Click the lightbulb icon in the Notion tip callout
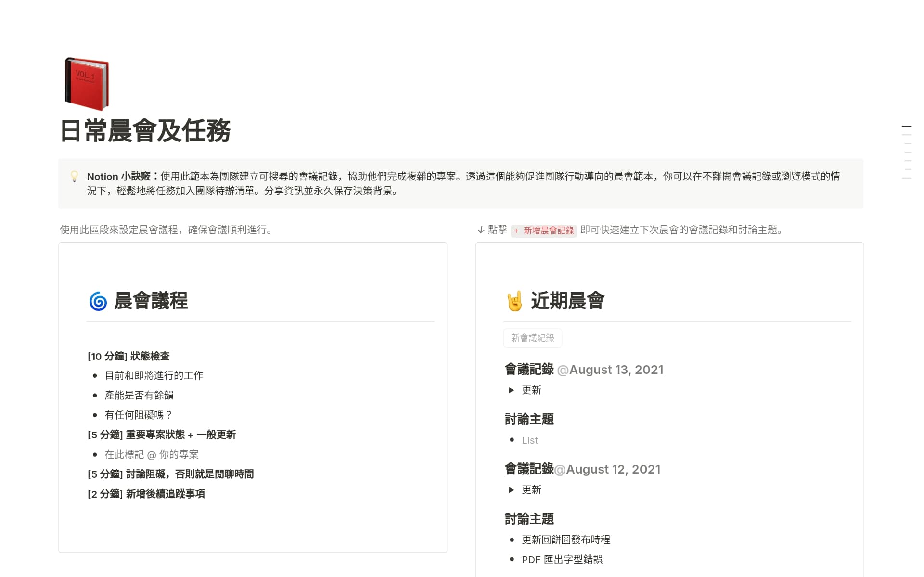924x577 pixels. [74, 177]
